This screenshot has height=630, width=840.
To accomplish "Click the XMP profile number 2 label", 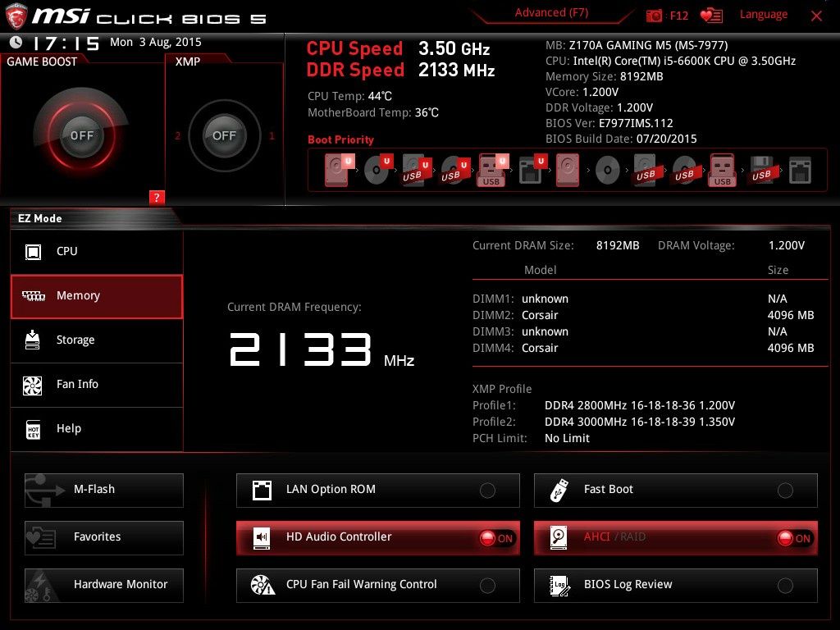I will (178, 136).
